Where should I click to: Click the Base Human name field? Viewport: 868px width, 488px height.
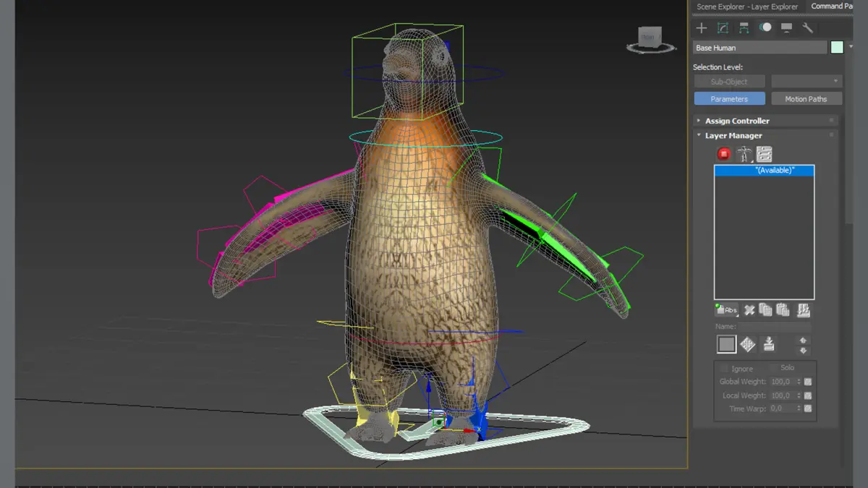pos(759,48)
